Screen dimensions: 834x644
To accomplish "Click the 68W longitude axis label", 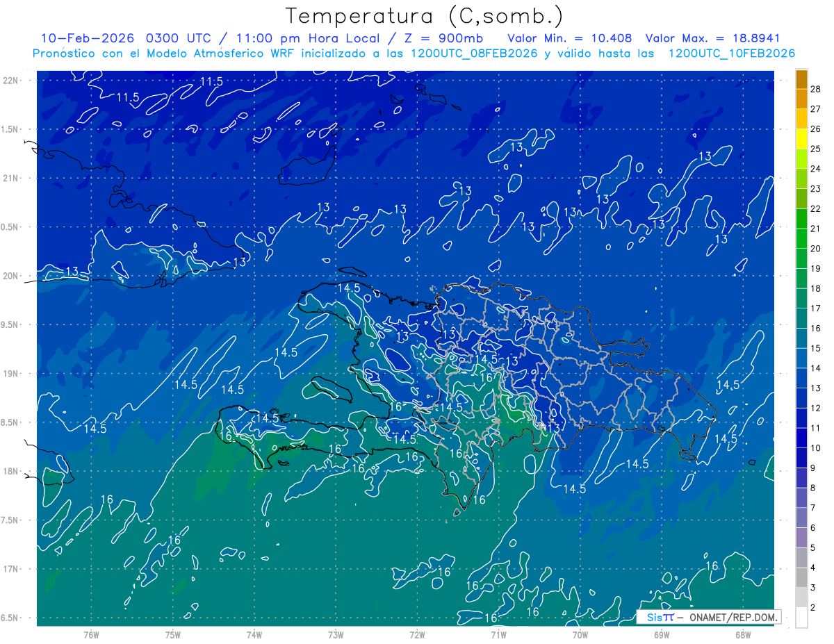I will tap(743, 635).
